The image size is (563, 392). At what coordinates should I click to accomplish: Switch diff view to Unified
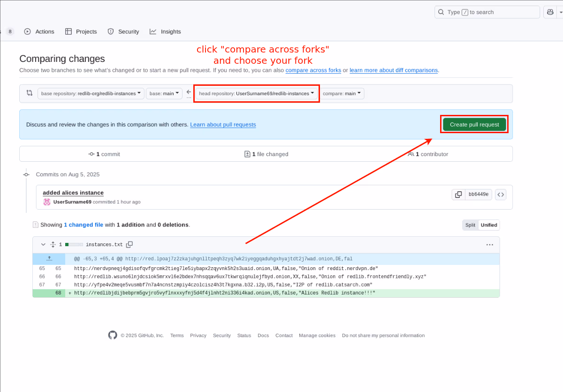pyautogui.click(x=488, y=225)
